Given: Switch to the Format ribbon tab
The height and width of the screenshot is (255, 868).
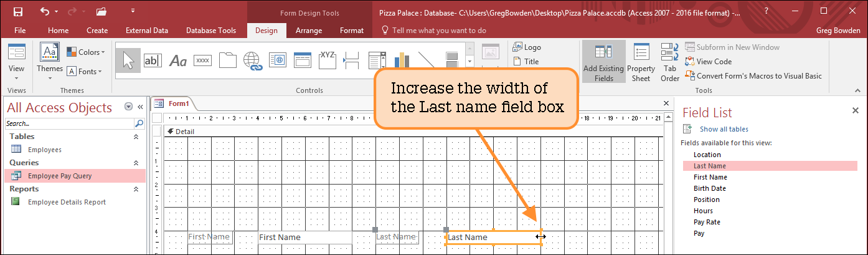Looking at the screenshot, I should click(x=352, y=30).
